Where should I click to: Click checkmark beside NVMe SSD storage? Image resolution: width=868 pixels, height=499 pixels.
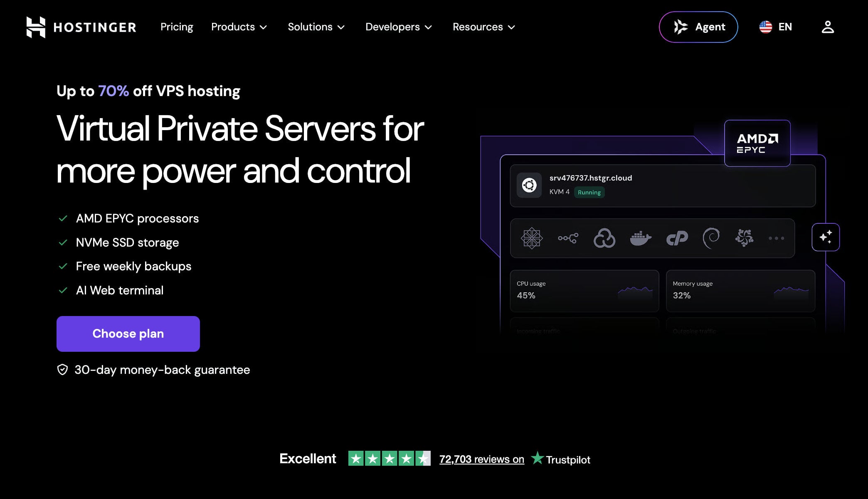click(x=63, y=242)
